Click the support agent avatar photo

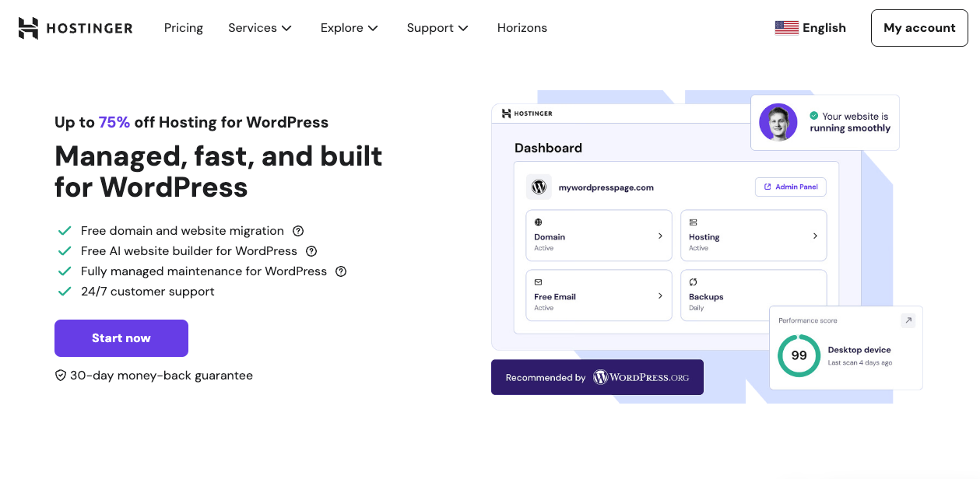778,122
